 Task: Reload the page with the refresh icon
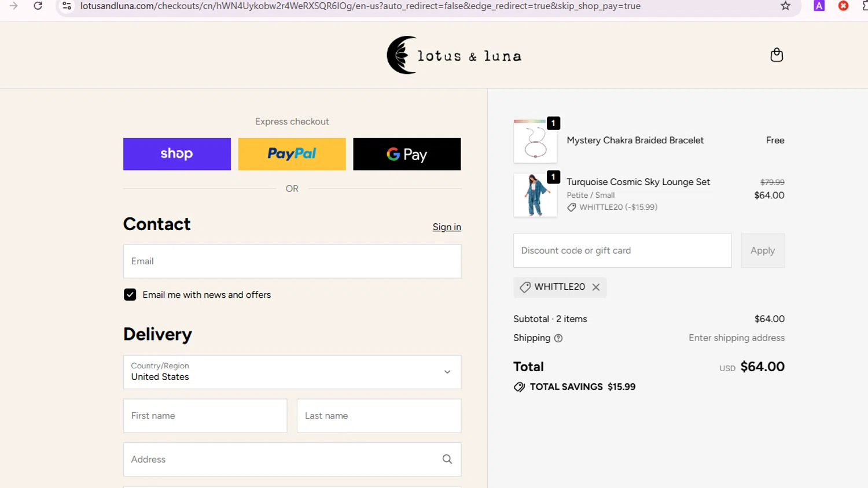coord(38,6)
